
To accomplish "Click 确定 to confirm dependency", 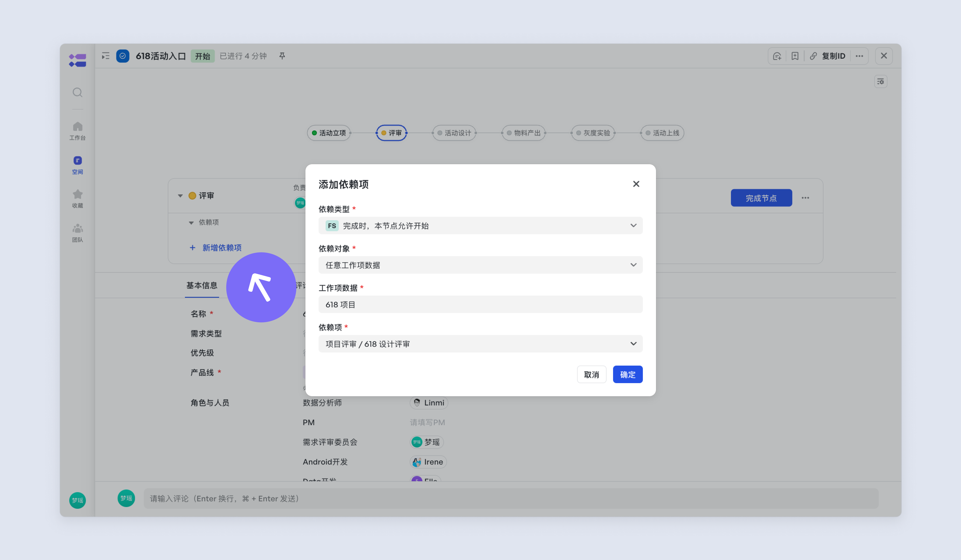I will click(628, 375).
